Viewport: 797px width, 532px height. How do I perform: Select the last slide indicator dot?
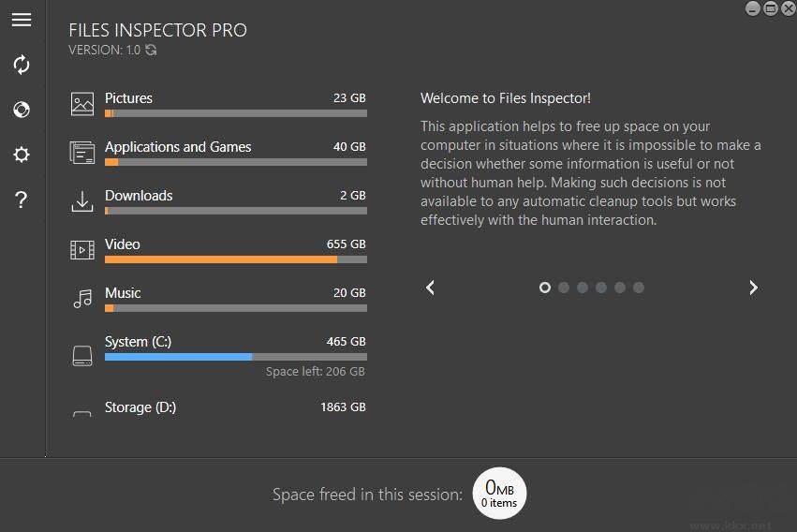tap(639, 288)
